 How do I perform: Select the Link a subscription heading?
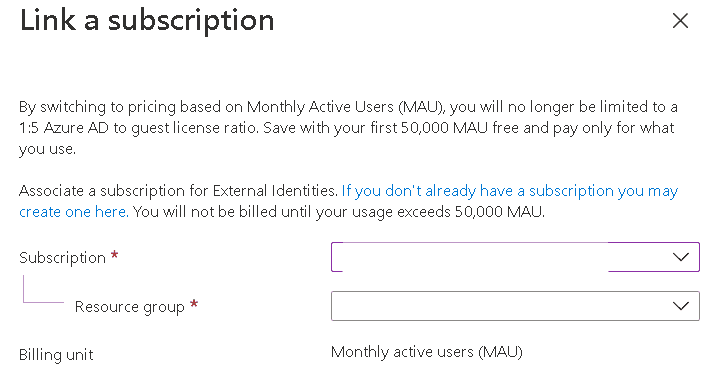coord(147,21)
